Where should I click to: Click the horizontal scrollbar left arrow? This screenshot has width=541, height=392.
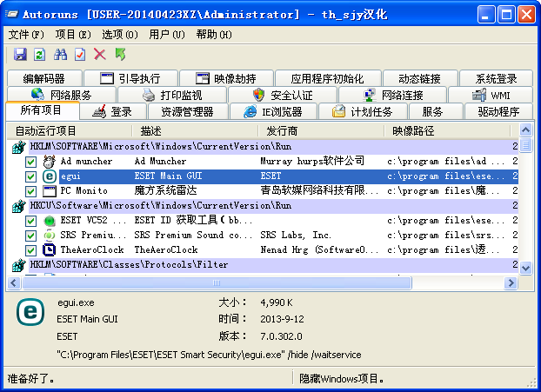pyautogui.click(x=13, y=283)
